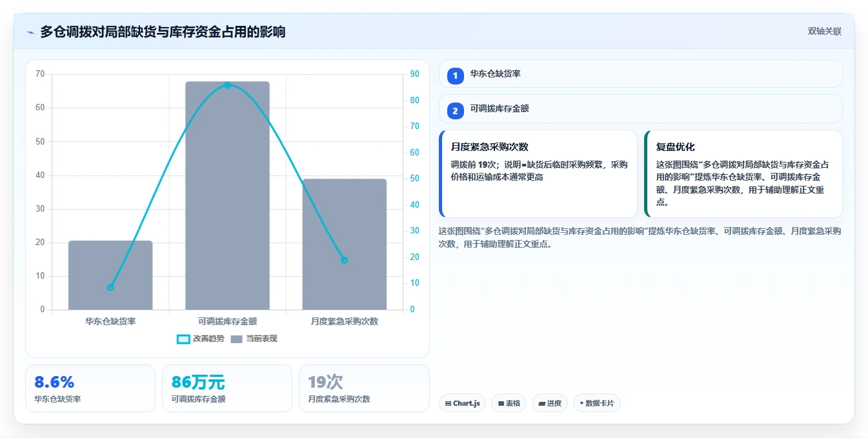Click the diamond icon in 数据卡片 tag

(581, 403)
